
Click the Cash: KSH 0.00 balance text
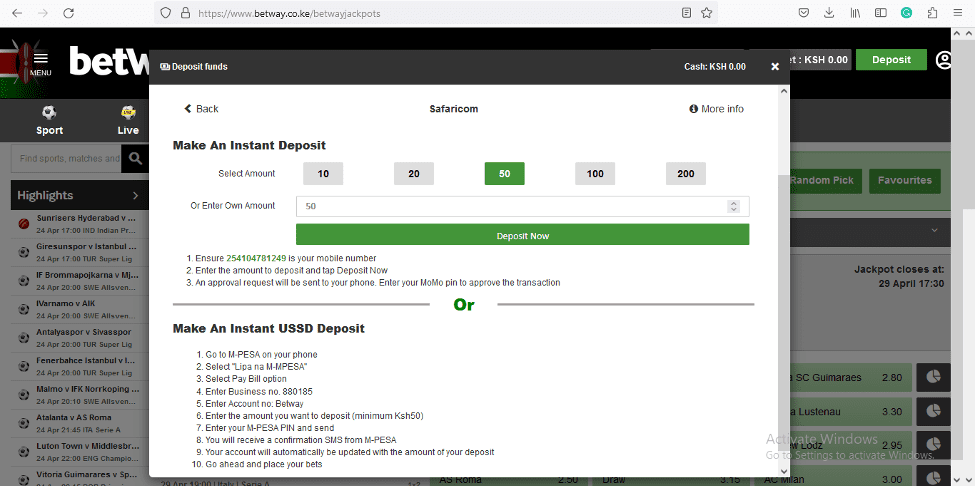[715, 67]
